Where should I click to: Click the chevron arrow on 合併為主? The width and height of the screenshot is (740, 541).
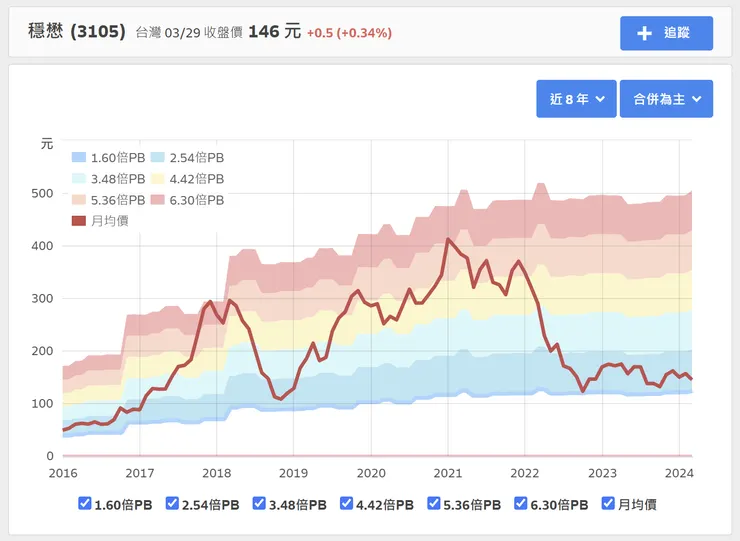tap(697, 99)
